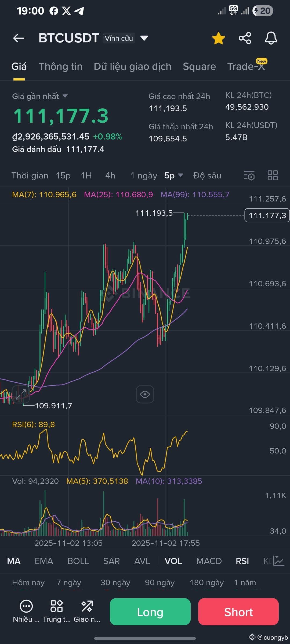Tap the 5G network icon in status bar
The image size is (290, 644).
pyautogui.click(x=233, y=10)
